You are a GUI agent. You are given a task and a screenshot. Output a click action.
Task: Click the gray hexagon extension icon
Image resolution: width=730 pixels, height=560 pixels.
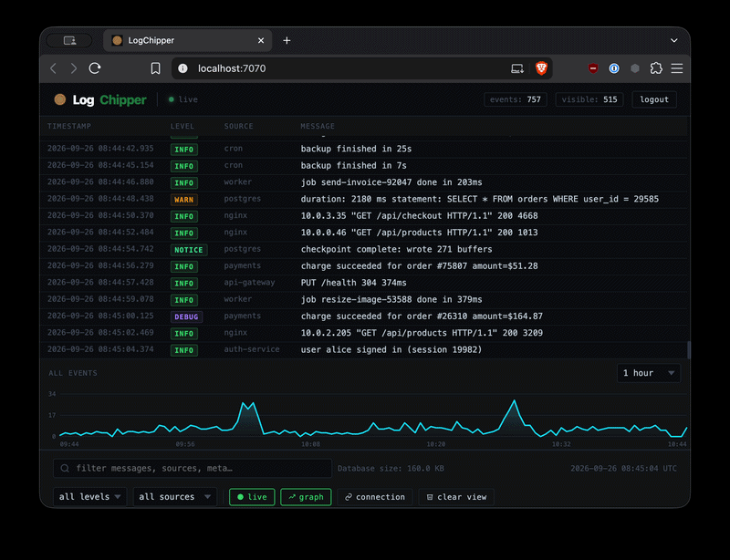tap(635, 68)
